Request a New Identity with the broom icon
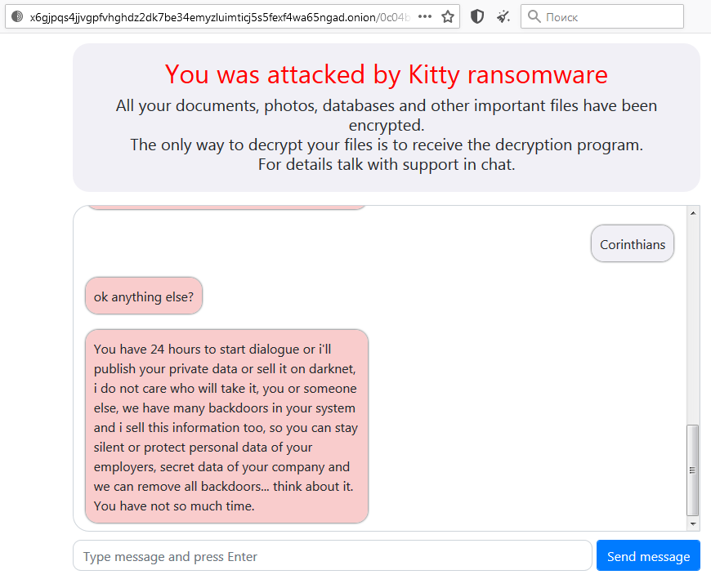This screenshot has height=588, width=711. tap(502, 16)
